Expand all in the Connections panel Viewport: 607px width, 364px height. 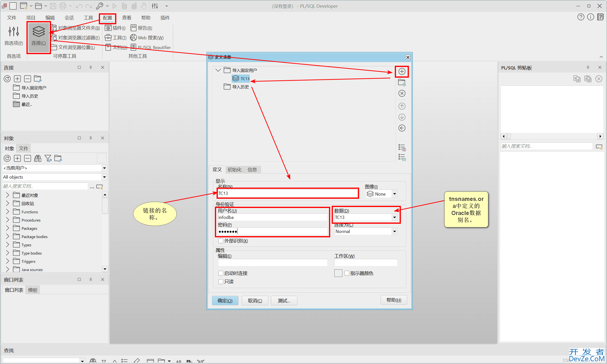point(17,79)
